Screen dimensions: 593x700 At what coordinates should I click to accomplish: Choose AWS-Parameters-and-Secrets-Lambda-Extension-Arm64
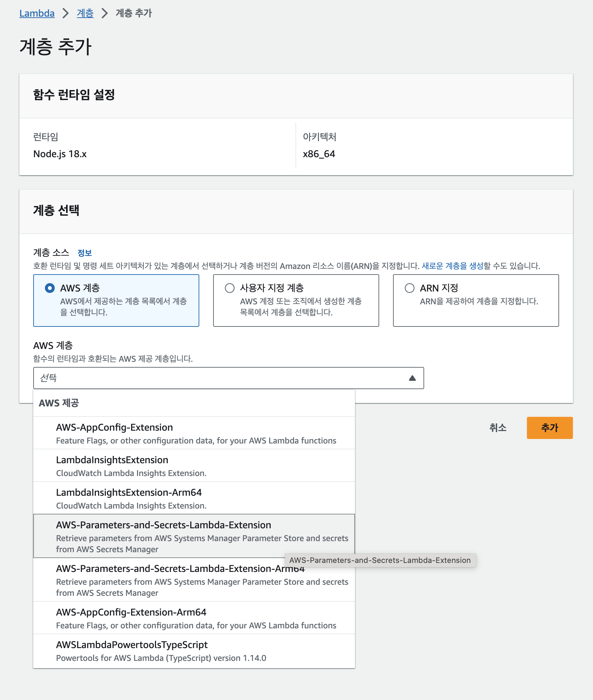point(180,569)
